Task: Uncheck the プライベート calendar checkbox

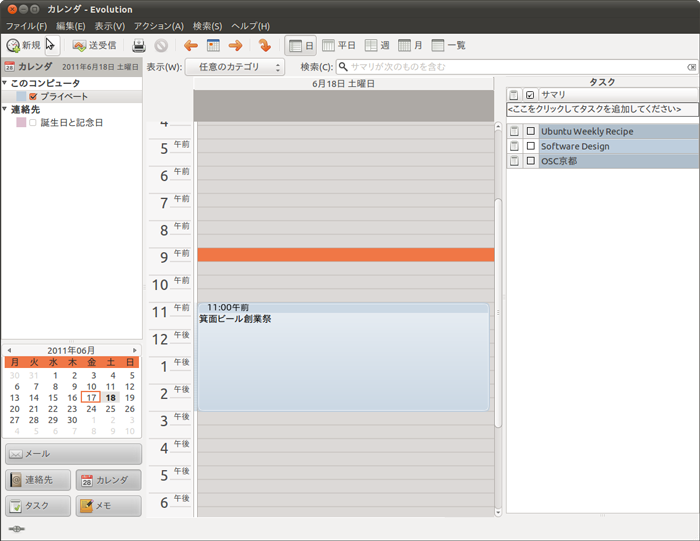Action: pyautogui.click(x=33, y=96)
